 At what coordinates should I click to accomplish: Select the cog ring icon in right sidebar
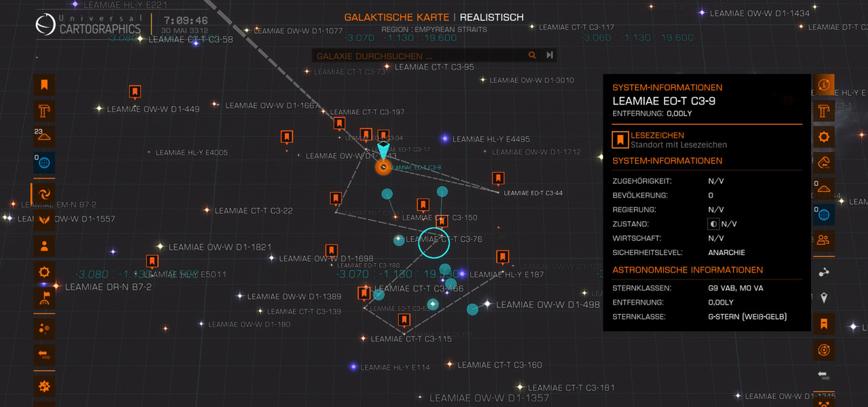coord(824,136)
